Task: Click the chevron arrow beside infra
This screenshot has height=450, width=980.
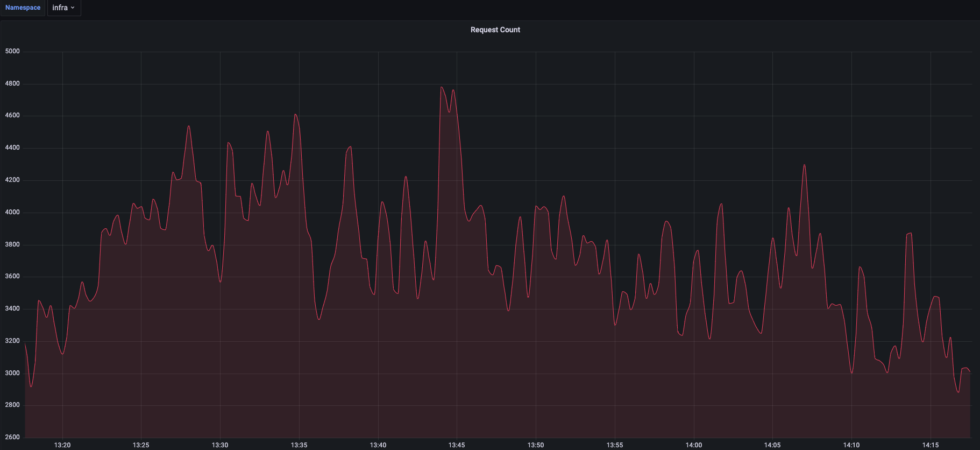Action: pos(73,8)
